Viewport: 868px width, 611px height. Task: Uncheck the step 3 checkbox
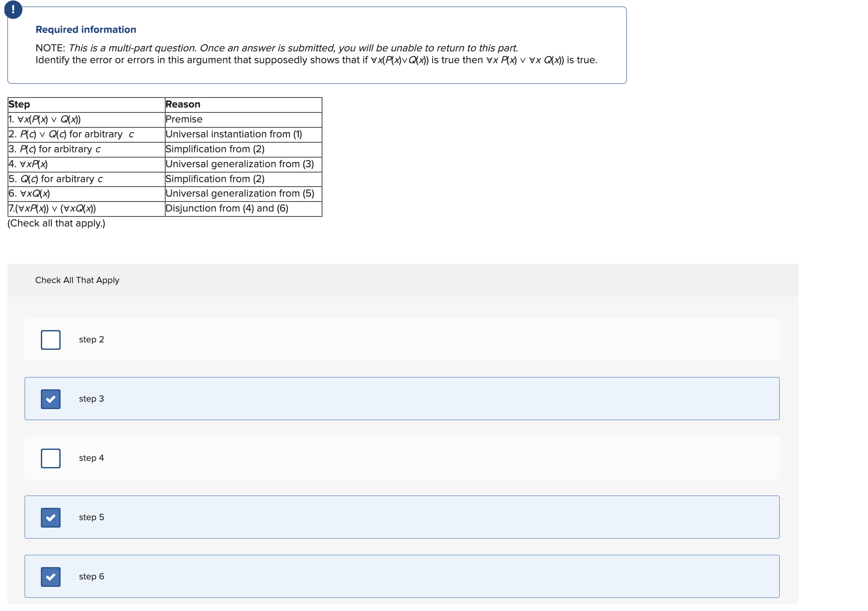tap(50, 399)
